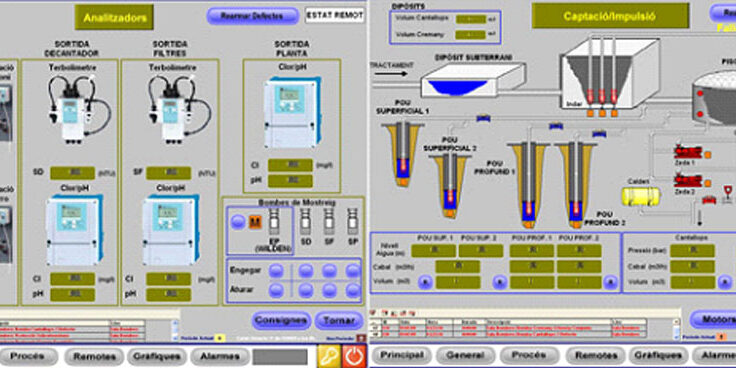Click the Sortida Planta Cl mg/l value field
This screenshot has height=368, width=736.
290,165
